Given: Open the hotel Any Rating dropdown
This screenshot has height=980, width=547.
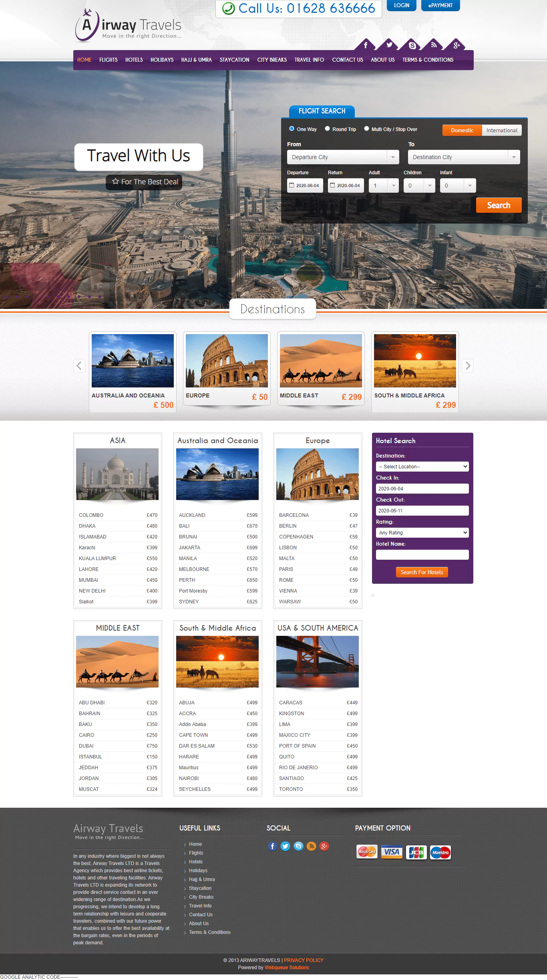Looking at the screenshot, I should coord(422,532).
